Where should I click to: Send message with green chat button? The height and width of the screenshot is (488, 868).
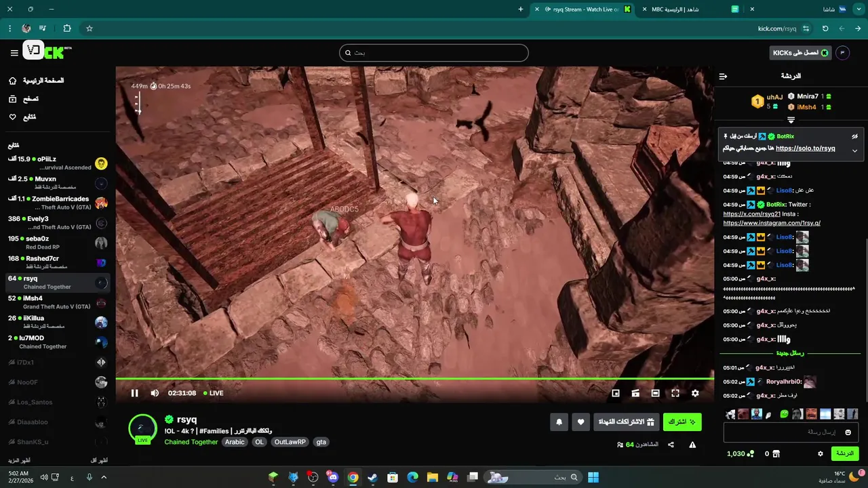click(845, 453)
